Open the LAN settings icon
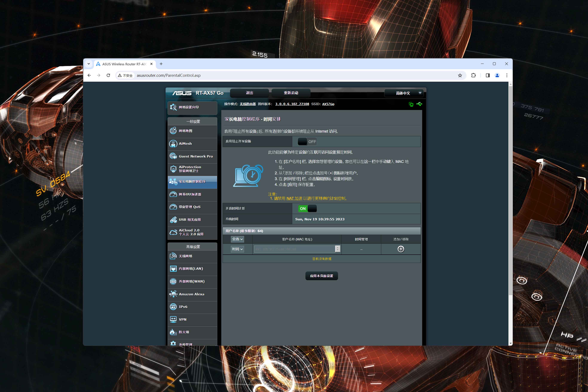This screenshot has height=392, width=588. 173,268
